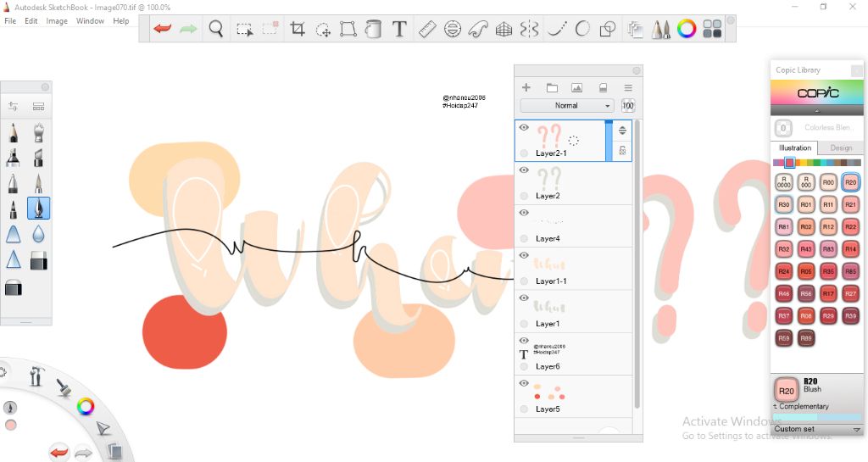Click the layer opacity value 100
Screen dimensions: 868x462
(628, 106)
